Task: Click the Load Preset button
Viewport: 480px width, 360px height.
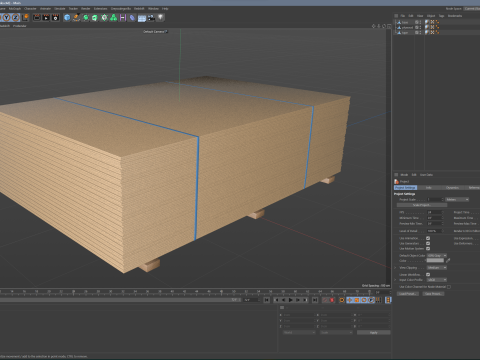Action: (407, 294)
